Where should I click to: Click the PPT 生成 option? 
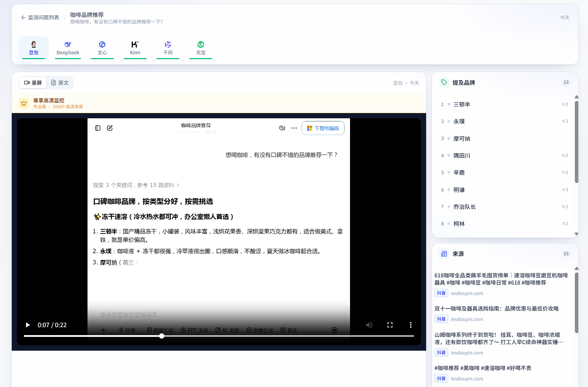click(x=194, y=330)
